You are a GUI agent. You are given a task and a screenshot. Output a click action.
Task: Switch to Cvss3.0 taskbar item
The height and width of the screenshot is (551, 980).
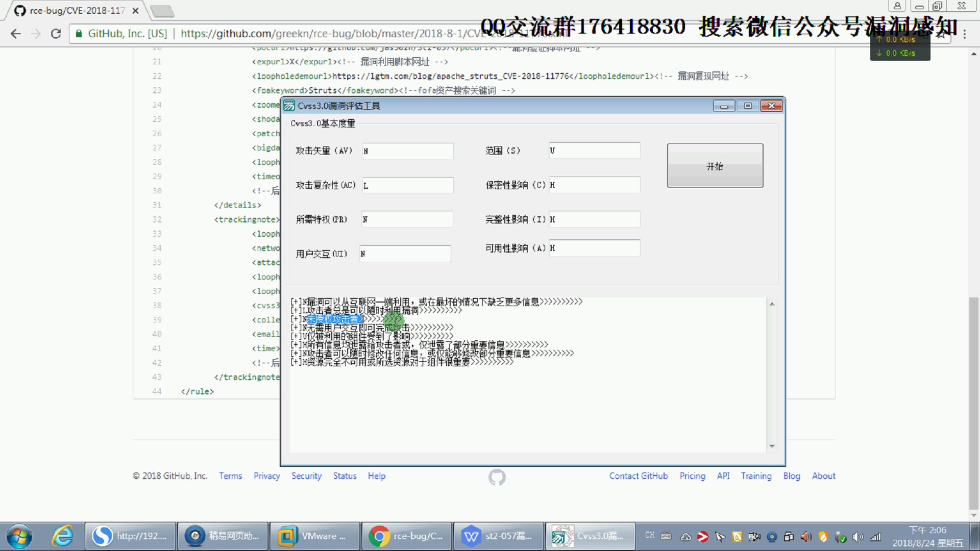[x=590, y=536]
